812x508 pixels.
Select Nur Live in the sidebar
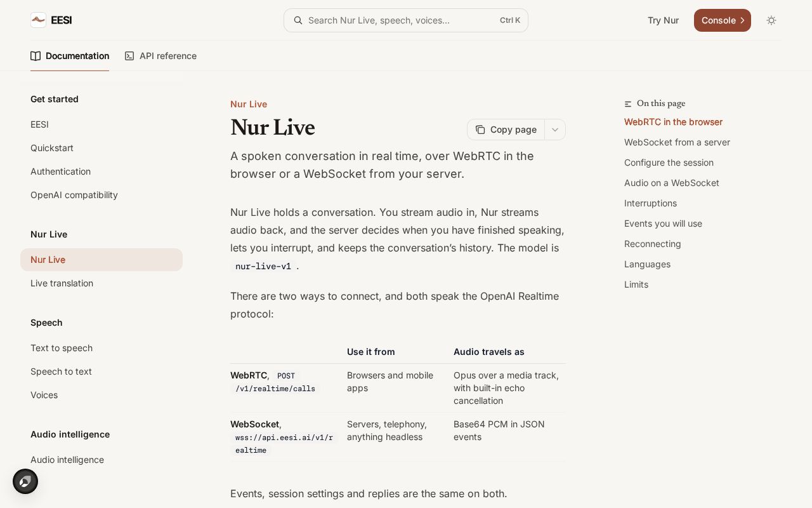click(101, 260)
